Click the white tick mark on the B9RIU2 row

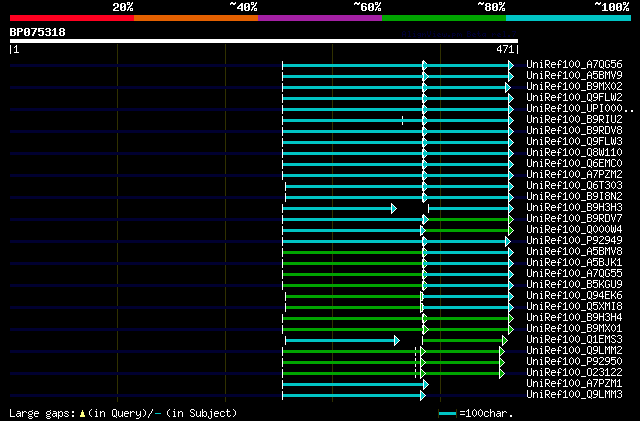click(x=402, y=120)
